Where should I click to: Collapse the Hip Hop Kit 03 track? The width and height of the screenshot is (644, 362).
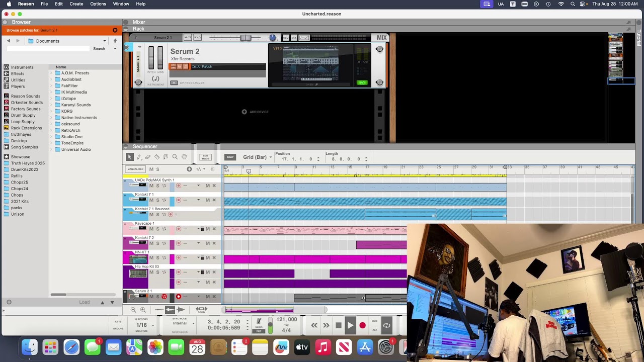pos(125,268)
